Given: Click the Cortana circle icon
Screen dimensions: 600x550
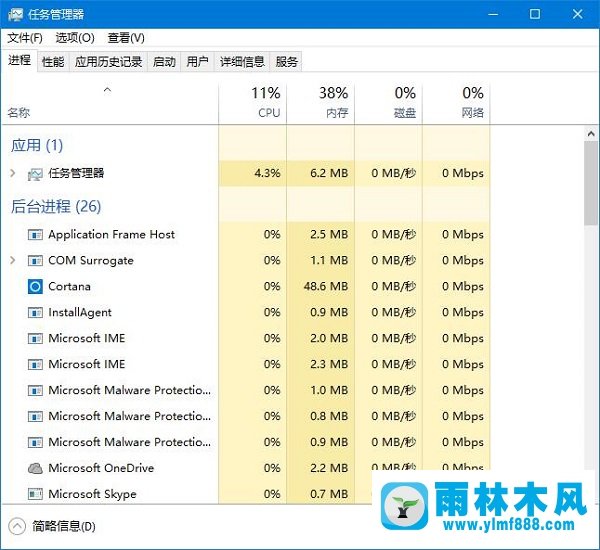Looking at the screenshot, I should pyautogui.click(x=35, y=286).
